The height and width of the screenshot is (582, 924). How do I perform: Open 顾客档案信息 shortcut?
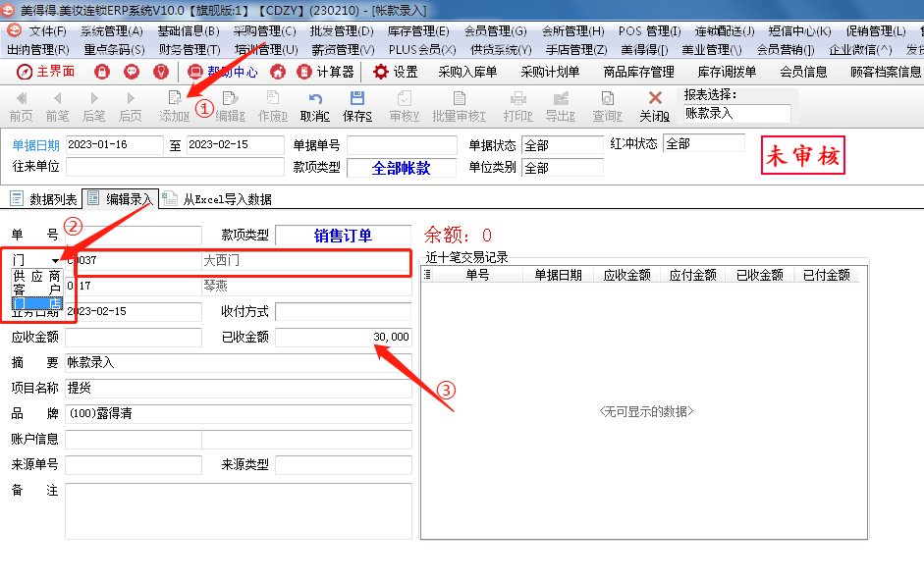tap(885, 72)
